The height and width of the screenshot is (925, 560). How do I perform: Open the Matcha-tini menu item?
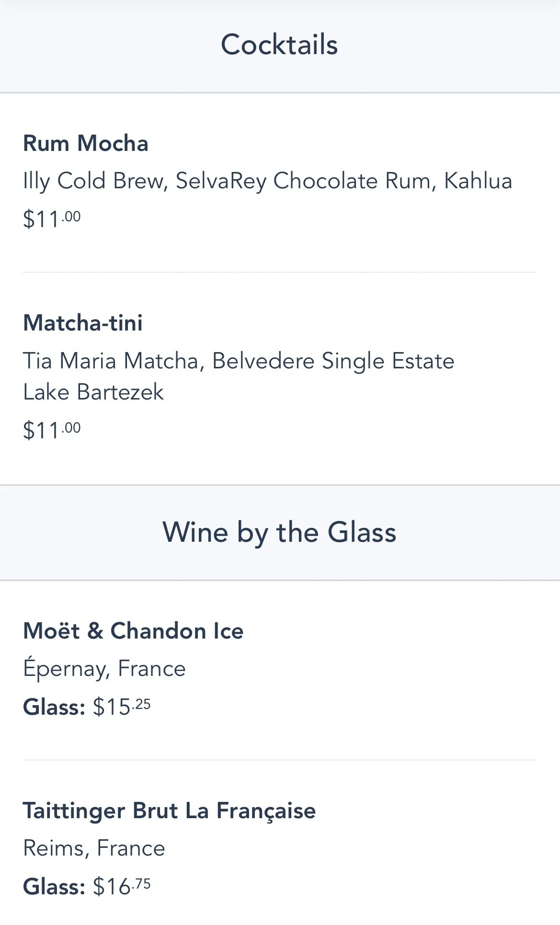[83, 322]
